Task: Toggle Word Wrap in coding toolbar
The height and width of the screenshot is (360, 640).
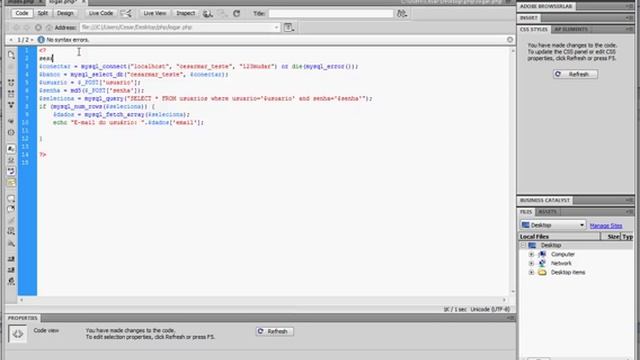Action: tap(11, 171)
